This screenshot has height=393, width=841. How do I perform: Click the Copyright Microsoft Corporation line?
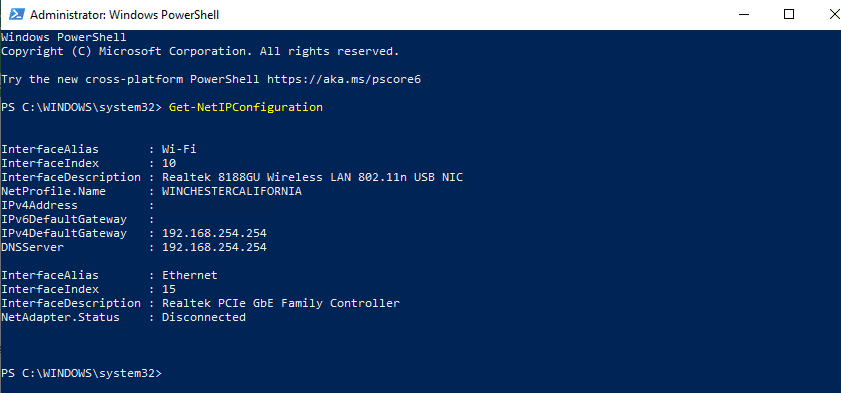pyautogui.click(x=200, y=51)
